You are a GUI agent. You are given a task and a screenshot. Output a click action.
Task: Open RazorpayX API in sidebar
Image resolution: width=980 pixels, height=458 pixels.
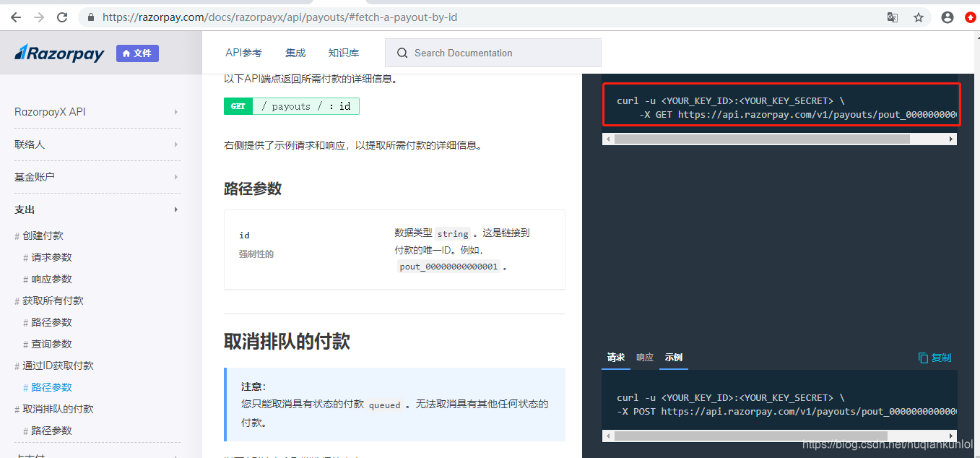click(x=50, y=112)
